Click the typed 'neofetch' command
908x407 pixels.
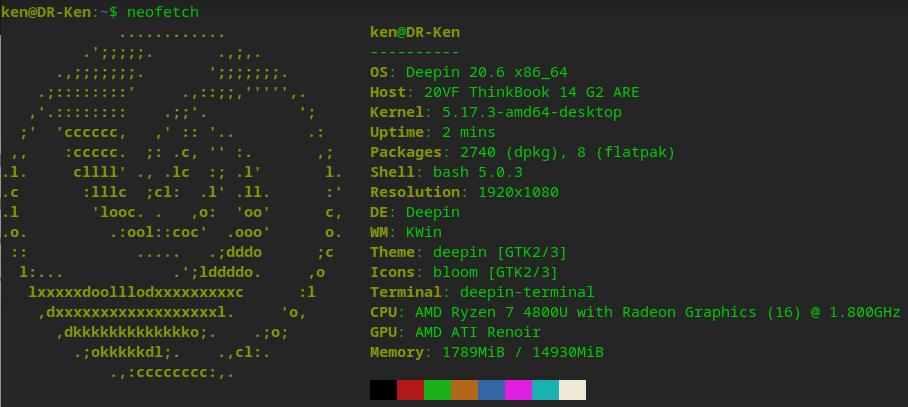click(x=163, y=12)
